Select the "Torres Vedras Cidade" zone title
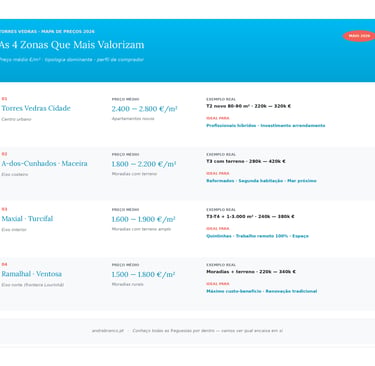The image size is (375, 366). pyautogui.click(x=36, y=108)
